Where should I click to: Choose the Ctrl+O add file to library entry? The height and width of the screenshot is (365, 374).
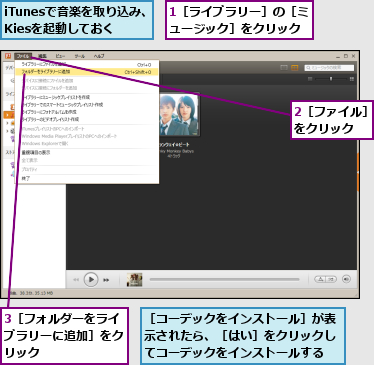(x=87, y=64)
